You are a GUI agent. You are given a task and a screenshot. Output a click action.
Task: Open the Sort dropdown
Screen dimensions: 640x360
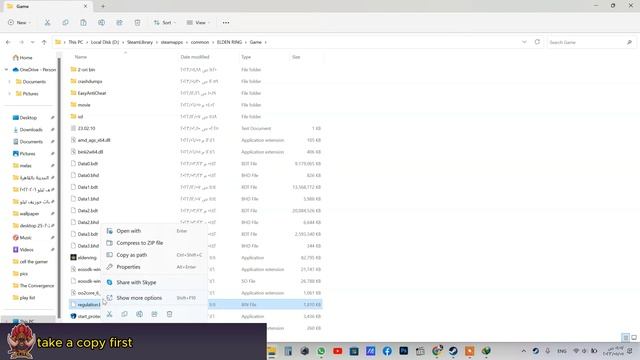pyautogui.click(x=164, y=23)
